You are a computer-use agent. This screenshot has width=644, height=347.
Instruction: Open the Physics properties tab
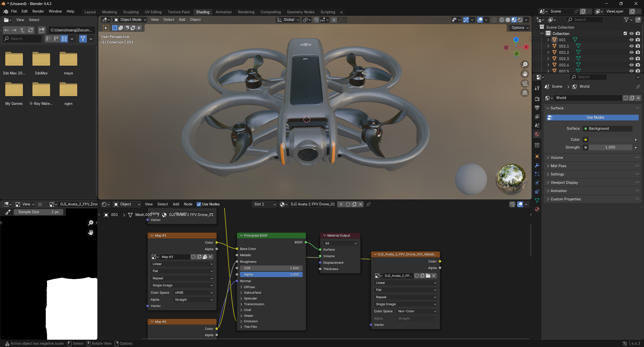point(537,183)
